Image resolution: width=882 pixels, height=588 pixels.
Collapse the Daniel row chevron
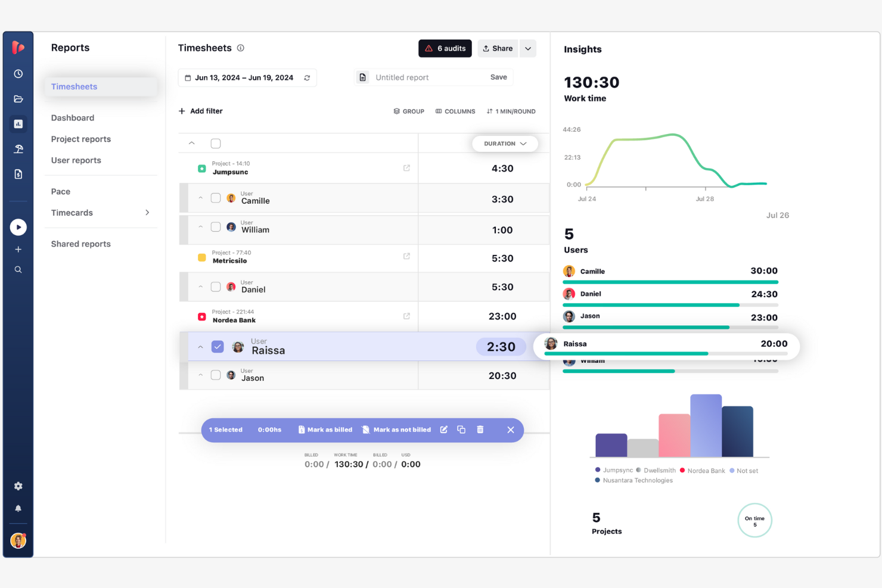pos(200,287)
